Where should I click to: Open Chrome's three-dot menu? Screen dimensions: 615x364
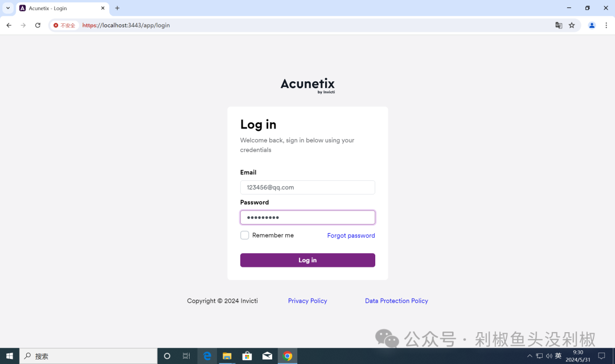coord(606,26)
